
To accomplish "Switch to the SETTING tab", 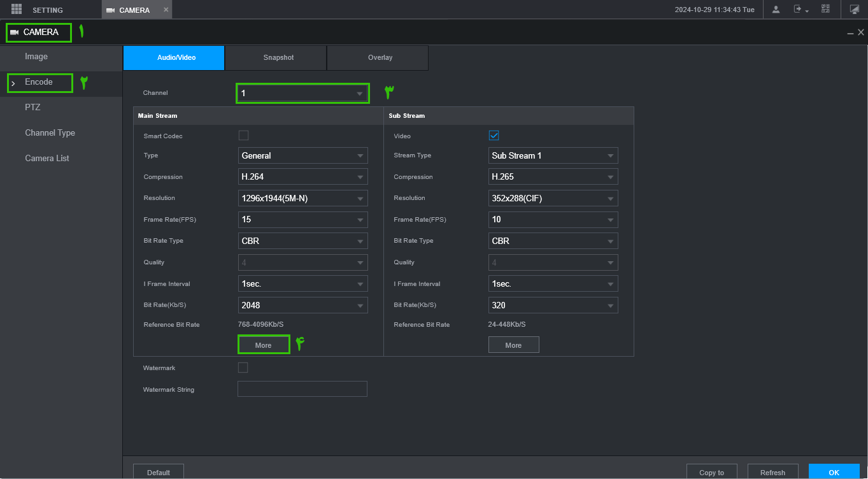I will pos(48,10).
